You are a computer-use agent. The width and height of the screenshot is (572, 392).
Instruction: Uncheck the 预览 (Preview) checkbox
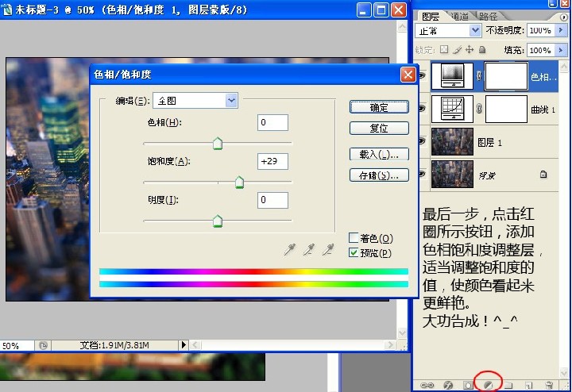click(354, 253)
